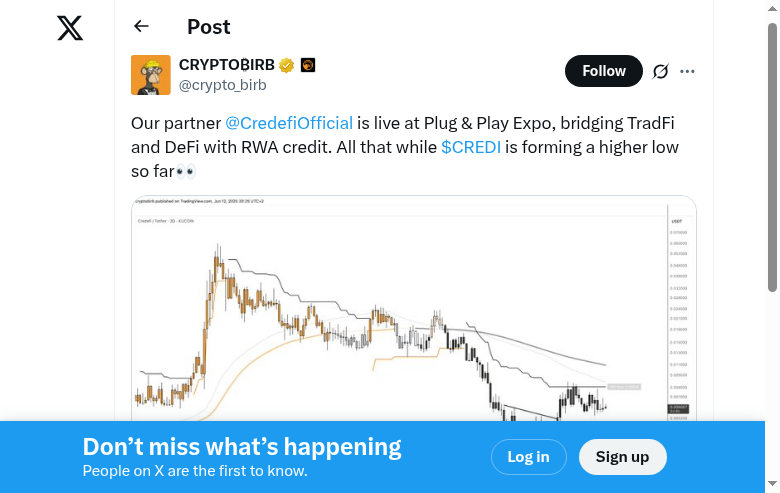
Task: Open the Grok explain icon
Action: click(660, 71)
